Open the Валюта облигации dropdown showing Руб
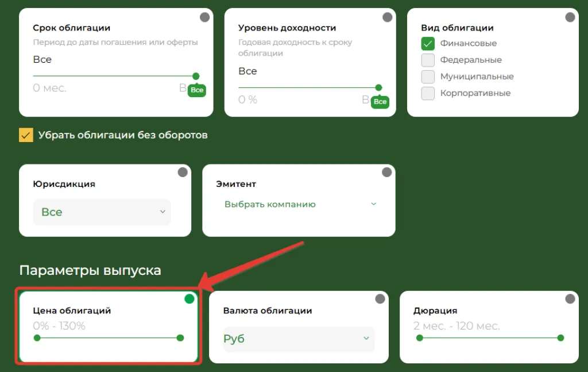Image resolution: width=588 pixels, height=372 pixels. [299, 339]
